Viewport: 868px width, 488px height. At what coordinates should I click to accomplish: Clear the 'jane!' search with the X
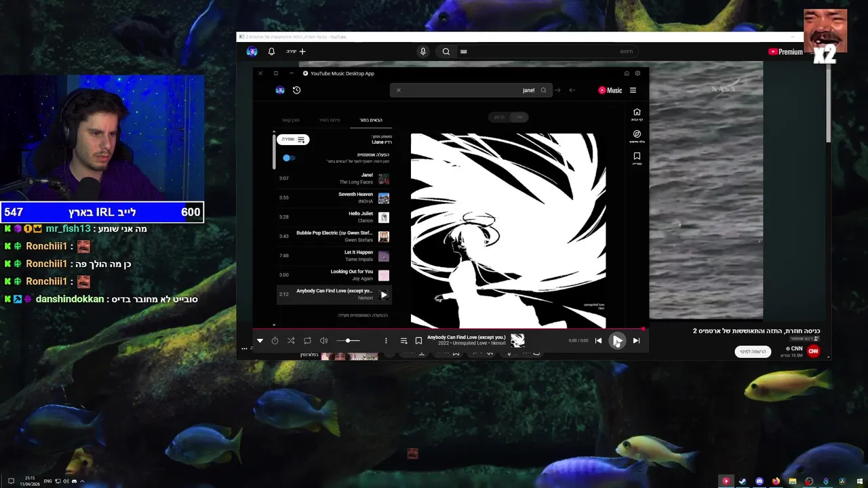point(399,90)
